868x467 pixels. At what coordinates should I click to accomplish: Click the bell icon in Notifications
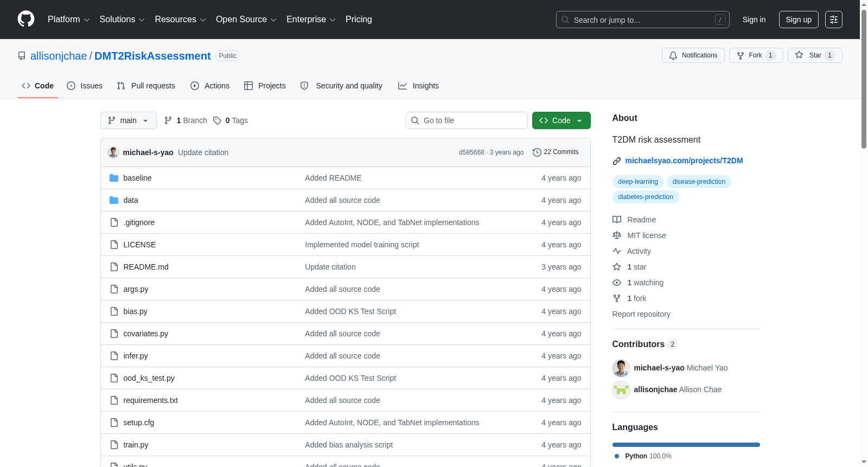[x=673, y=55]
